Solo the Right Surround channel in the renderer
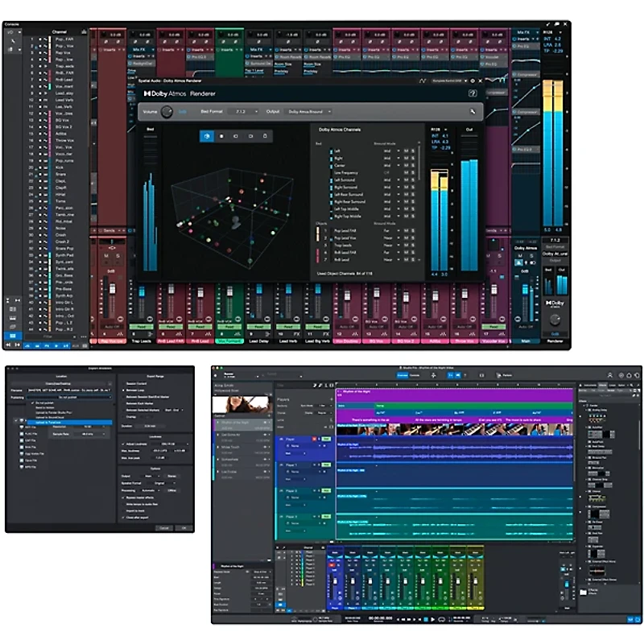644x644 pixels. click(x=411, y=188)
